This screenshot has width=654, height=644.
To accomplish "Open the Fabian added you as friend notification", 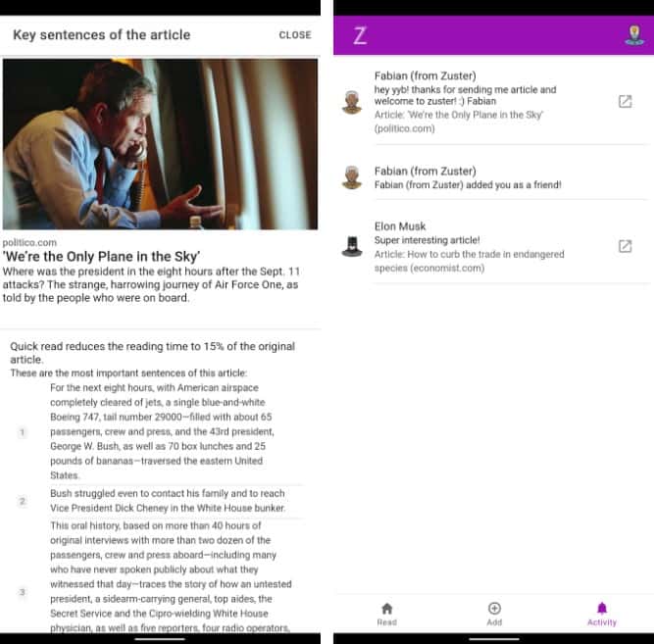I will 492,177.
